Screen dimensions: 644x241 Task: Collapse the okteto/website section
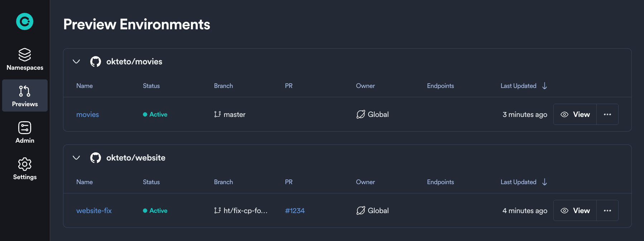pyautogui.click(x=76, y=157)
